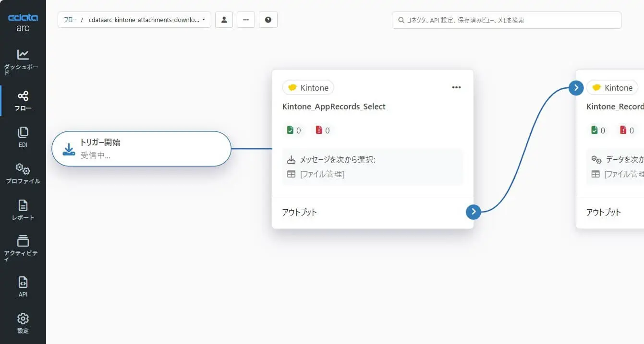Select the フロー flow icon in sidebar

click(x=23, y=96)
